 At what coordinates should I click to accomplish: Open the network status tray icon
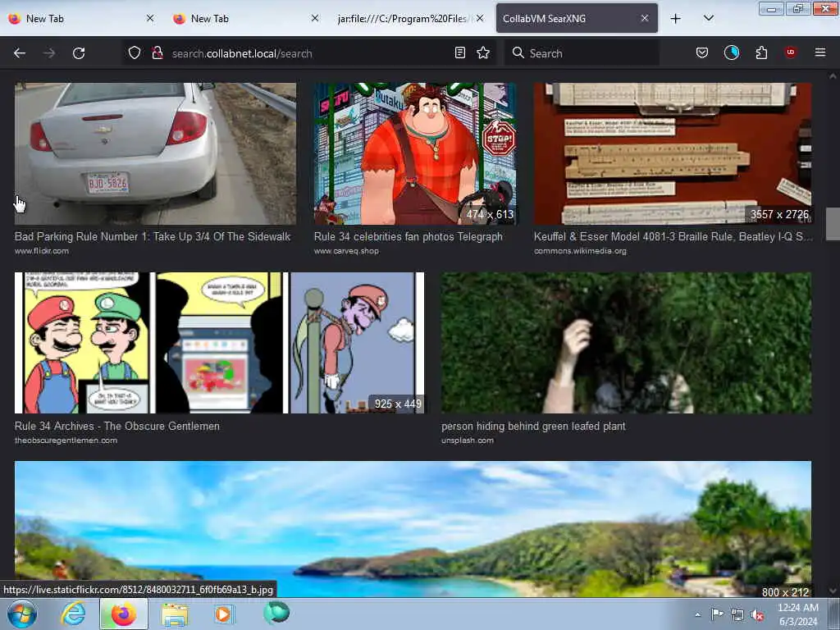point(737,614)
